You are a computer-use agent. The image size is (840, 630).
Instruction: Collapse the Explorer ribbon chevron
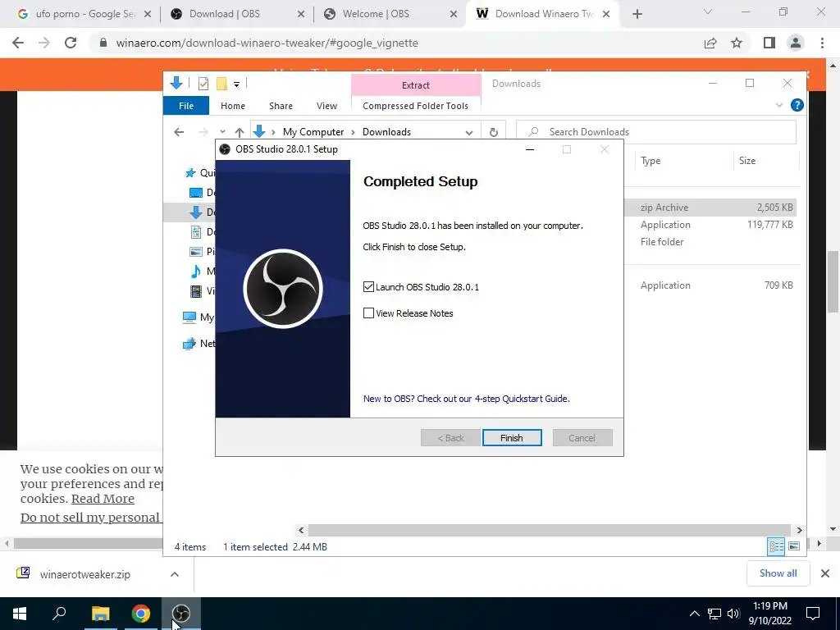click(x=779, y=105)
